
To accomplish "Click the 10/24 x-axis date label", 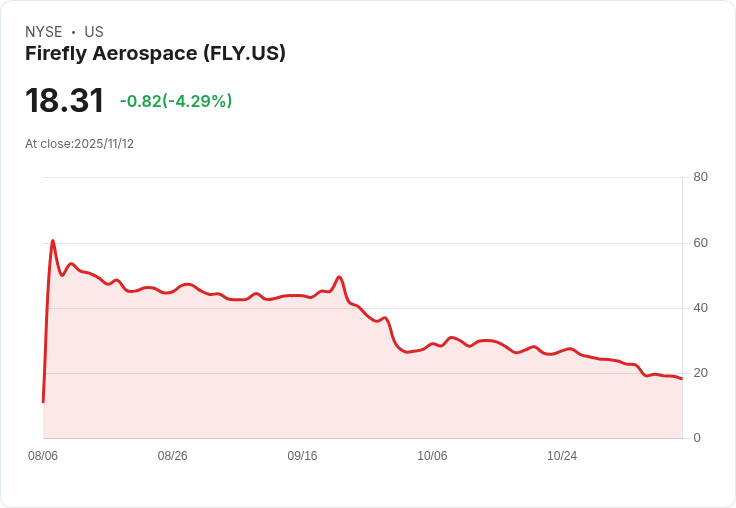I will (562, 456).
